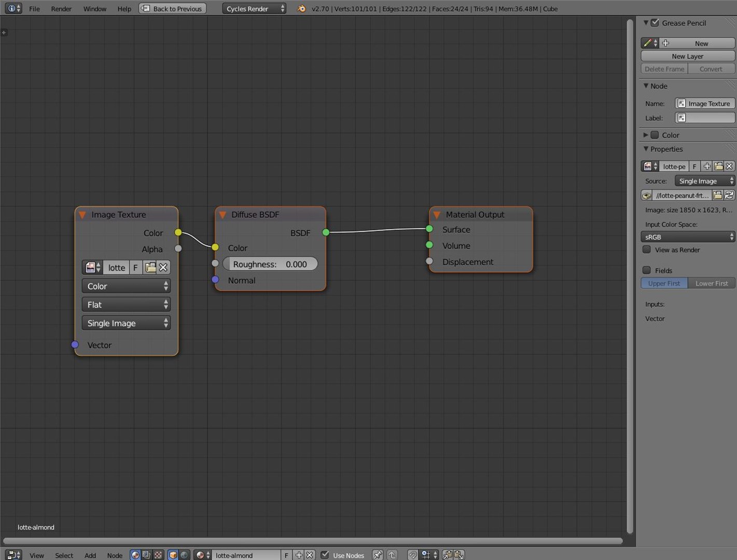Choose object shader nodes cube icon
Image resolution: width=737 pixels, height=560 pixels.
[173, 555]
